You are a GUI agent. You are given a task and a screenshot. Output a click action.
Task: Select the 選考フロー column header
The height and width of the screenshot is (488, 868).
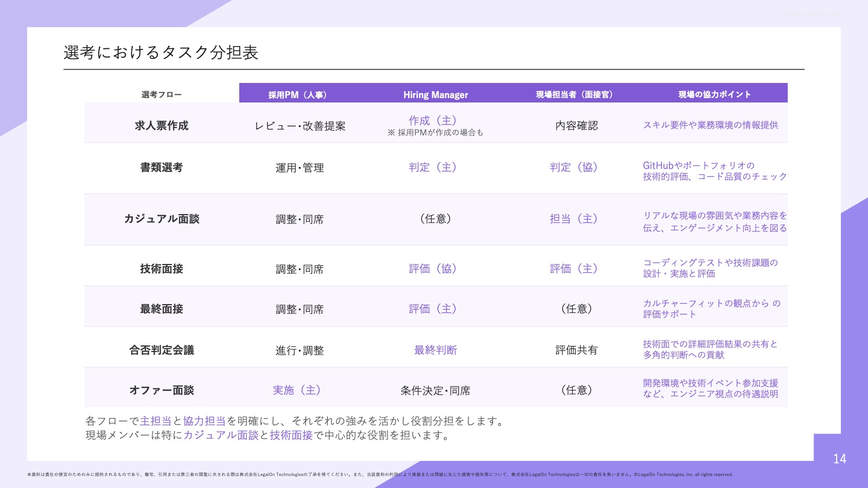click(162, 95)
